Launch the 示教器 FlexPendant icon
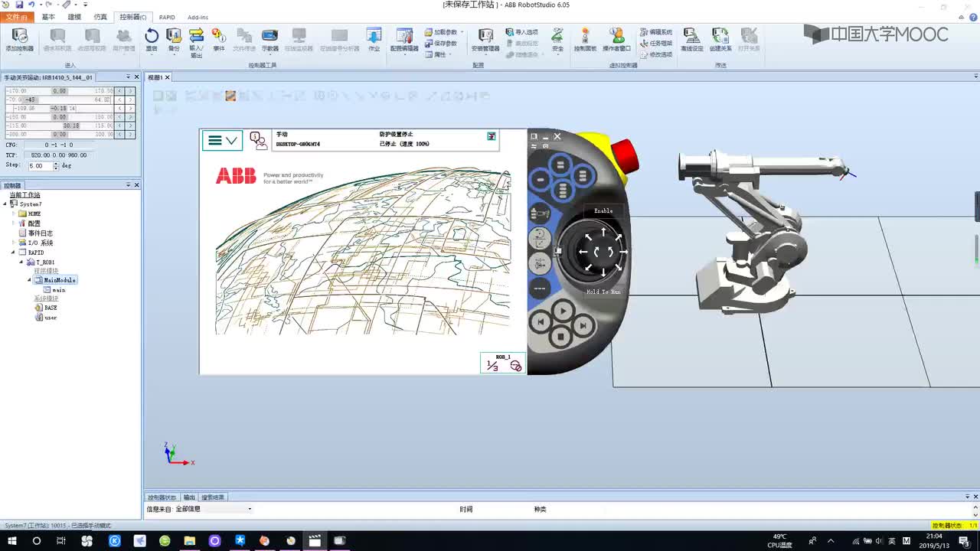 click(269, 40)
